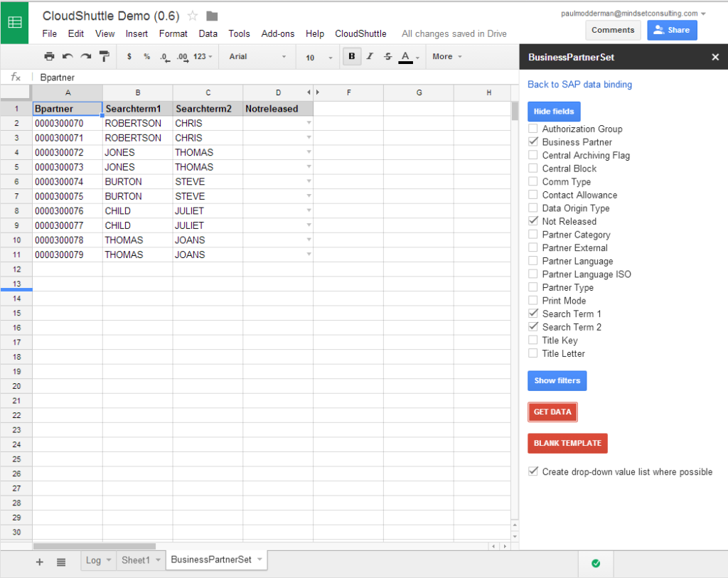The height and width of the screenshot is (578, 728).
Task: Check the Title Key field
Action: [533, 340]
